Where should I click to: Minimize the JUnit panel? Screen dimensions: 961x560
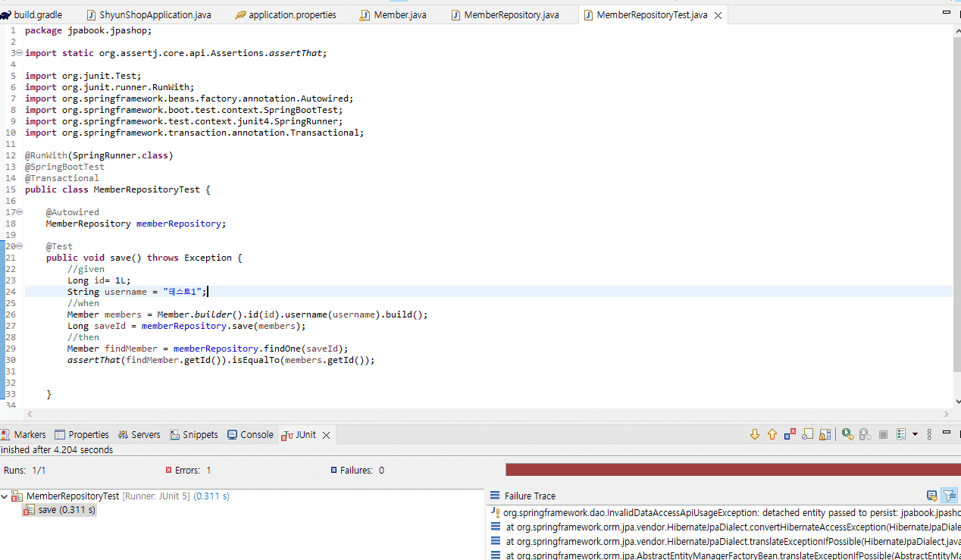click(946, 433)
